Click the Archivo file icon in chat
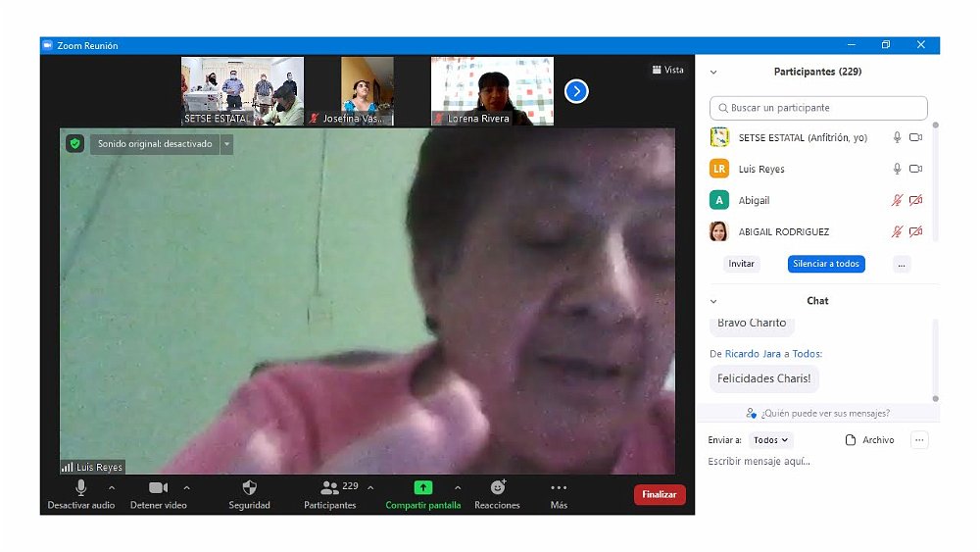The width and height of the screenshot is (980, 552). (x=851, y=440)
